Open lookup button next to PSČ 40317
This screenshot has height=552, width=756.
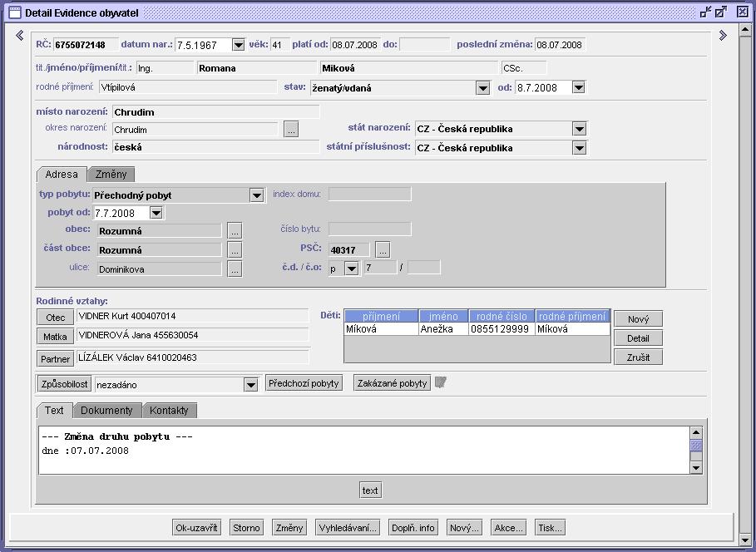coord(383,249)
